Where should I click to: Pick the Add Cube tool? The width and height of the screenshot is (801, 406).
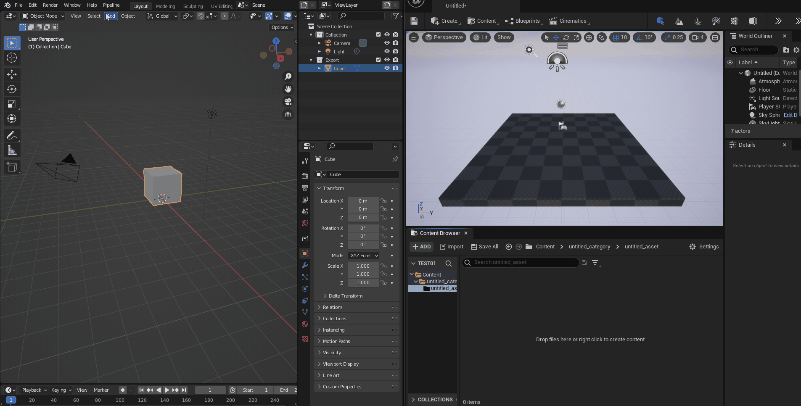(x=12, y=167)
